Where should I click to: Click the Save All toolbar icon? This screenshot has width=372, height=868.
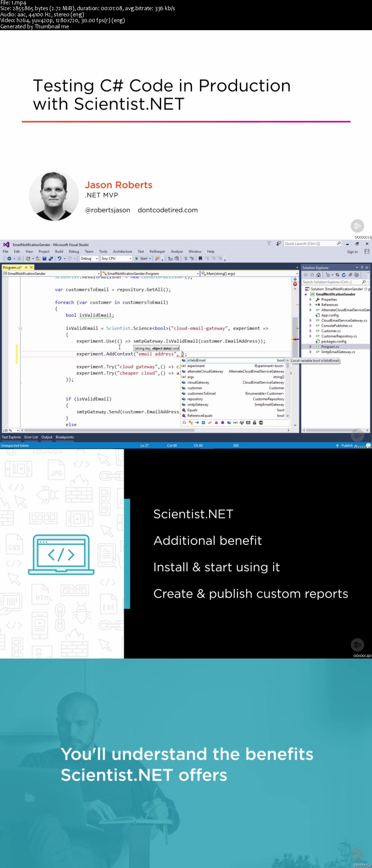point(50,259)
